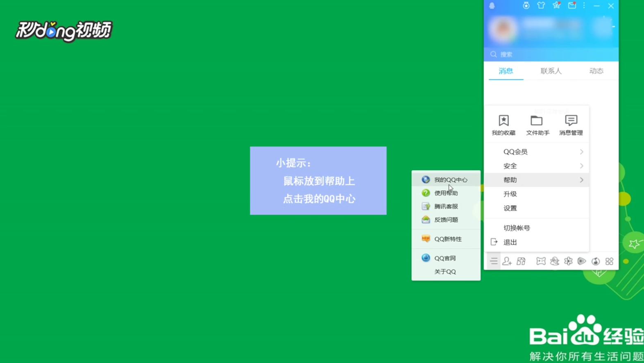
Task: Open 关于QQ dialog entry
Action: point(446,272)
